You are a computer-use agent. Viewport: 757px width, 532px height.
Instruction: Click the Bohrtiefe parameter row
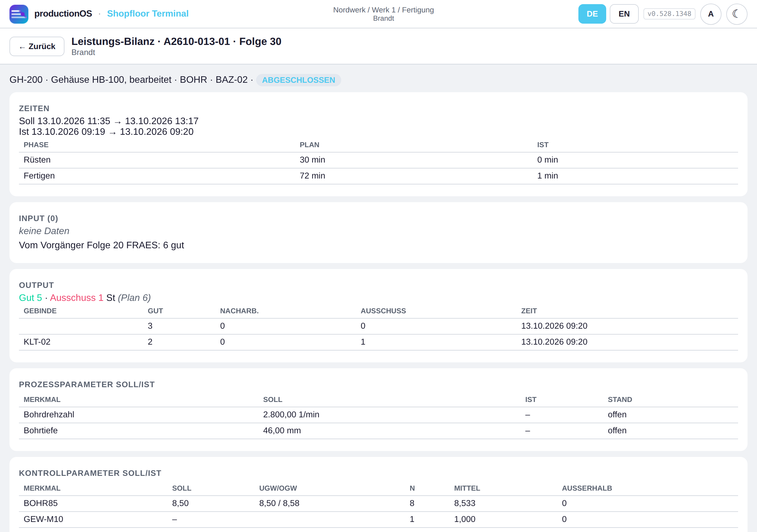click(x=378, y=431)
